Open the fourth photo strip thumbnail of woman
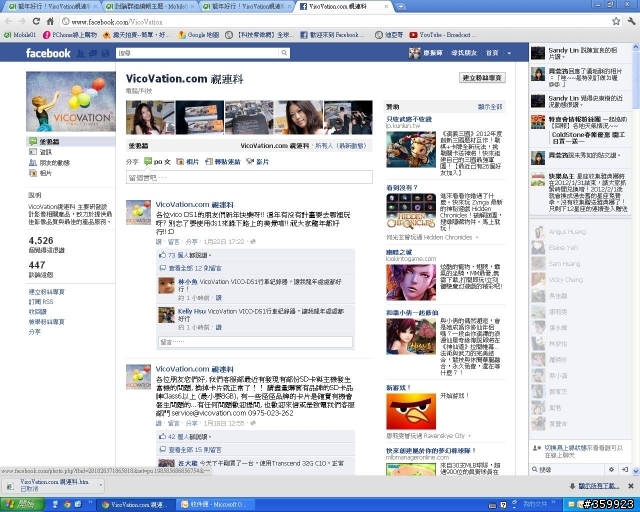The width and height of the screenshot is (640, 512). tap(298, 118)
